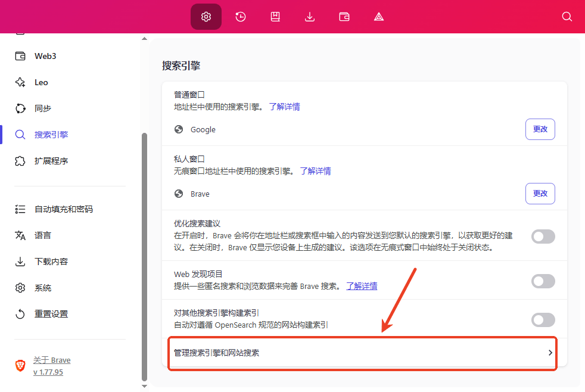This screenshot has width=585, height=392.
Task: Open the Leo settings section
Action: click(41, 82)
